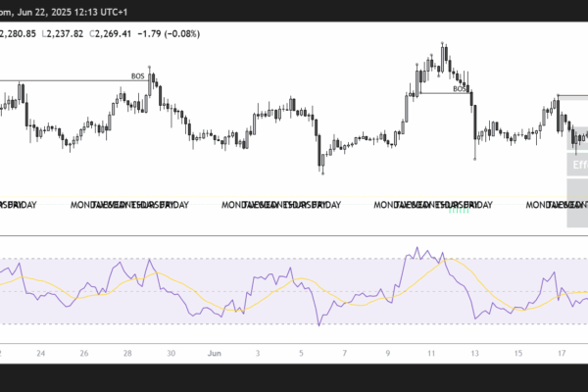Screen dimensions: 588x392
Task: Click the 11 date on the time axis
Action: tap(431, 354)
